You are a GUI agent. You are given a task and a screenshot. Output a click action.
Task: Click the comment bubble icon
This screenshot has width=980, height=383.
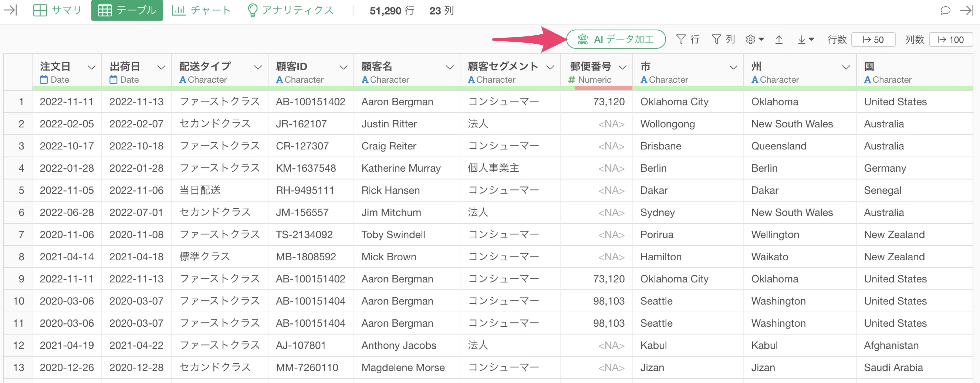(945, 10)
